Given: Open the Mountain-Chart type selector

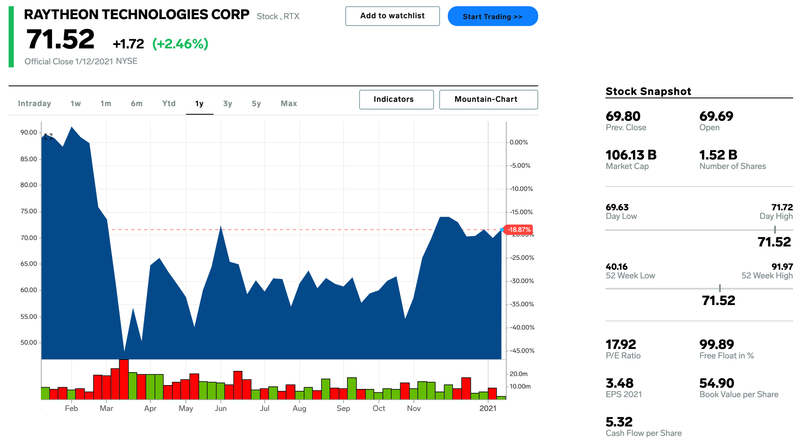Looking at the screenshot, I should click(488, 100).
